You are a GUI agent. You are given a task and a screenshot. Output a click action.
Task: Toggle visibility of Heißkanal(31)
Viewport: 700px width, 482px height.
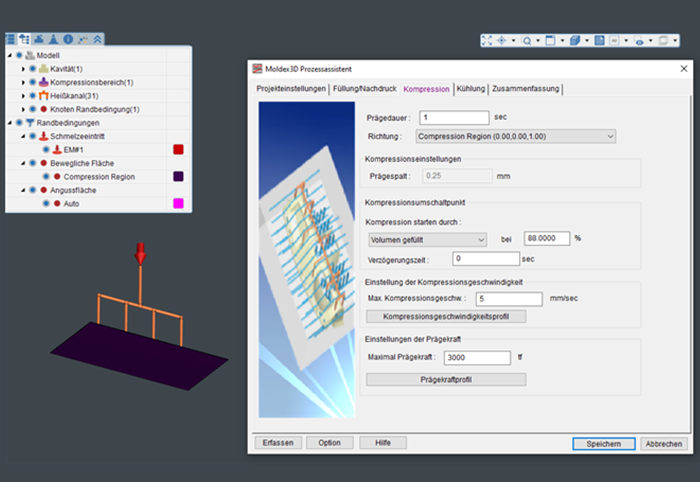pyautogui.click(x=33, y=96)
